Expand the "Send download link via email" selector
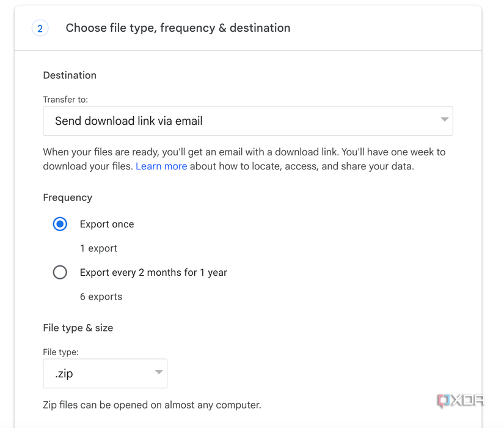504x428 pixels. pyautogui.click(x=248, y=120)
